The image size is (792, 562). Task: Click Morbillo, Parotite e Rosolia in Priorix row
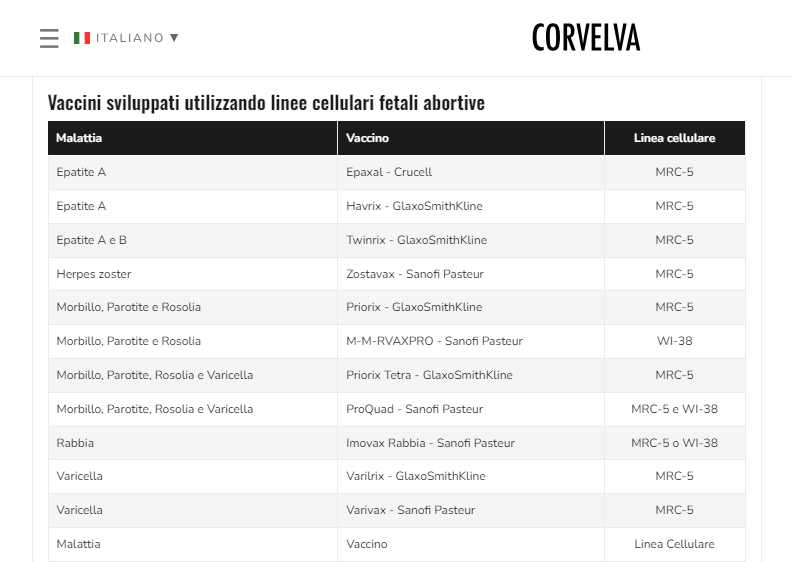click(x=192, y=307)
